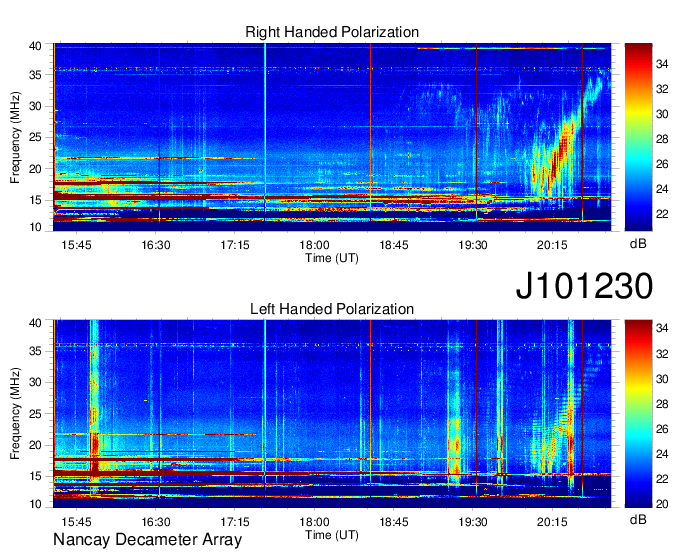Click 17:15 tick under right-handed plot
The image size is (680, 552).
point(235,245)
